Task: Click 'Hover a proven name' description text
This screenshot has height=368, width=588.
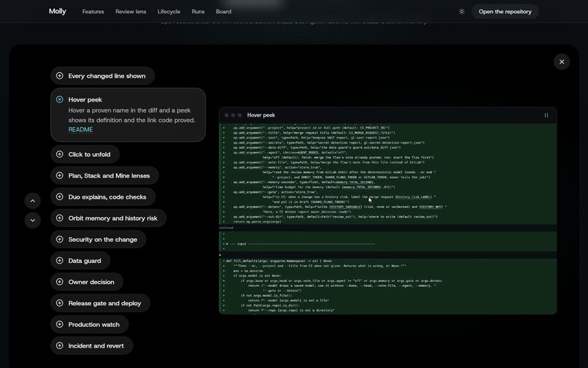Action: click(x=131, y=115)
